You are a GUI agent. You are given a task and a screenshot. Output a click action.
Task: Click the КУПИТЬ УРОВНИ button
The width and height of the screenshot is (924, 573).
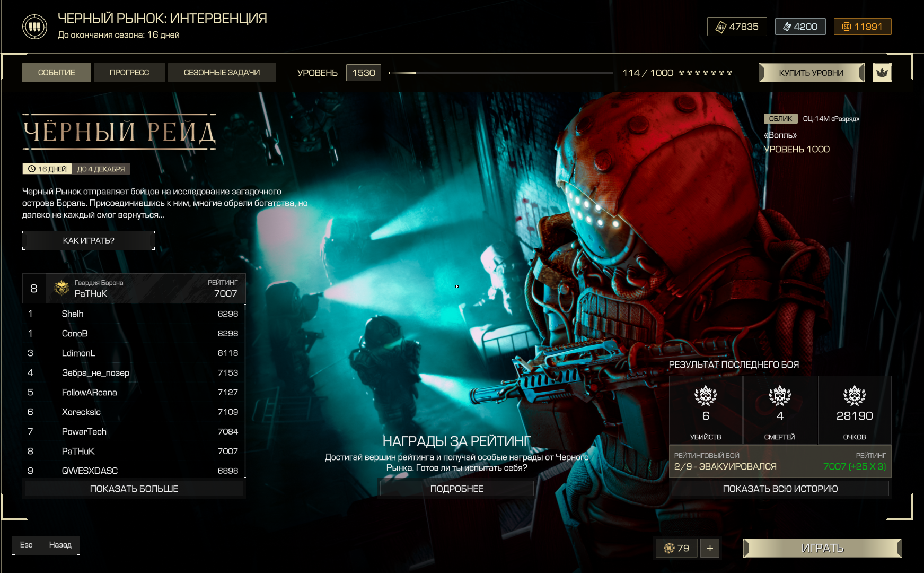(x=811, y=73)
